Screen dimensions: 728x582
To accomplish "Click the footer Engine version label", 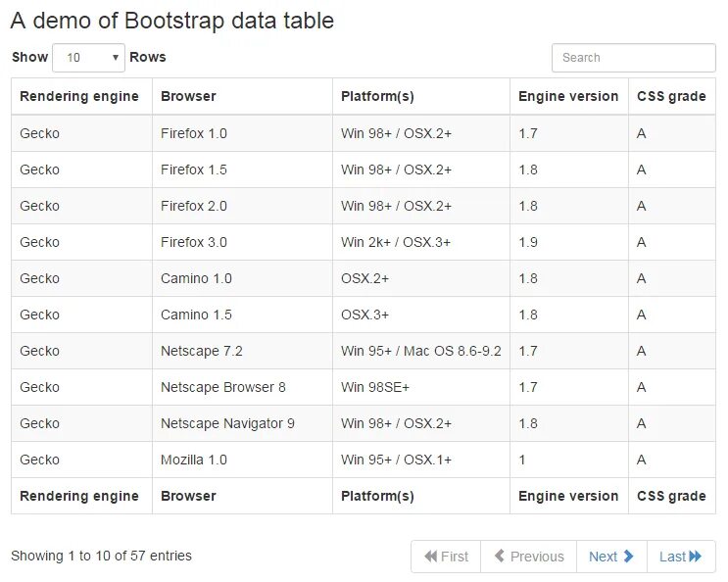I will click(568, 496).
